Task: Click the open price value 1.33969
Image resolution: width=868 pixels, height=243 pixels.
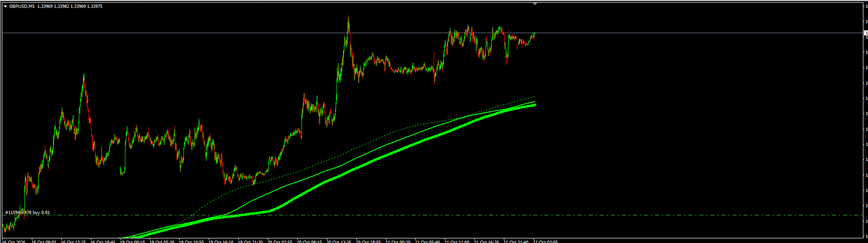Action: [x=45, y=6]
